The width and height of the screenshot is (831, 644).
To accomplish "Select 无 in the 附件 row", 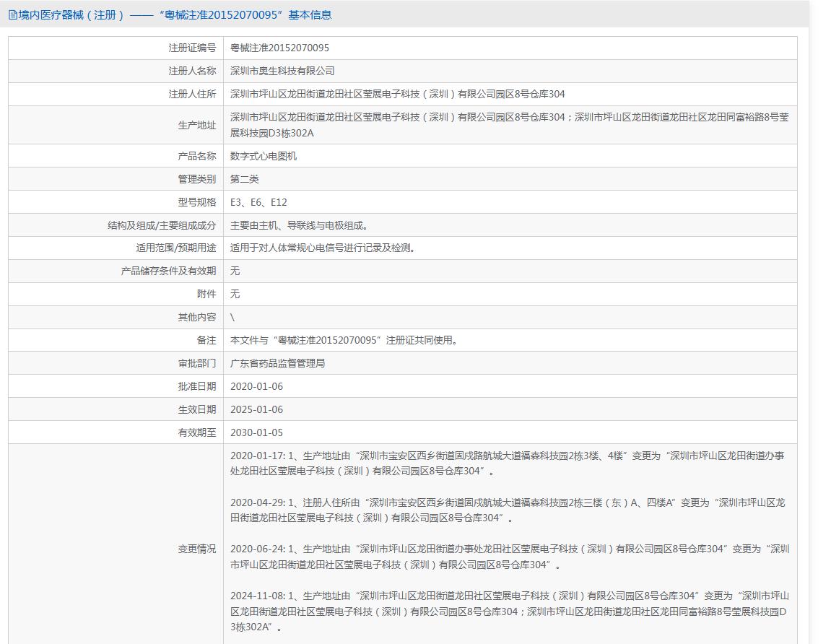I will [235, 294].
